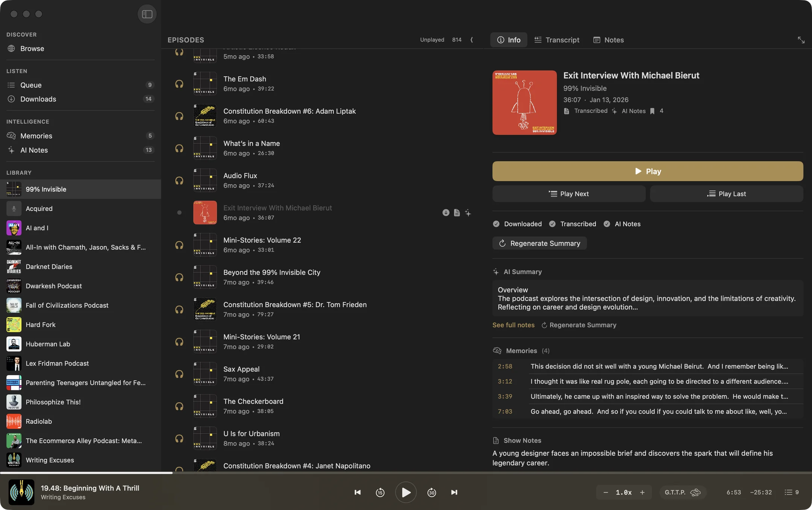The image size is (812, 510).
Task: Switch to the Transcript tab
Action: 557,40
